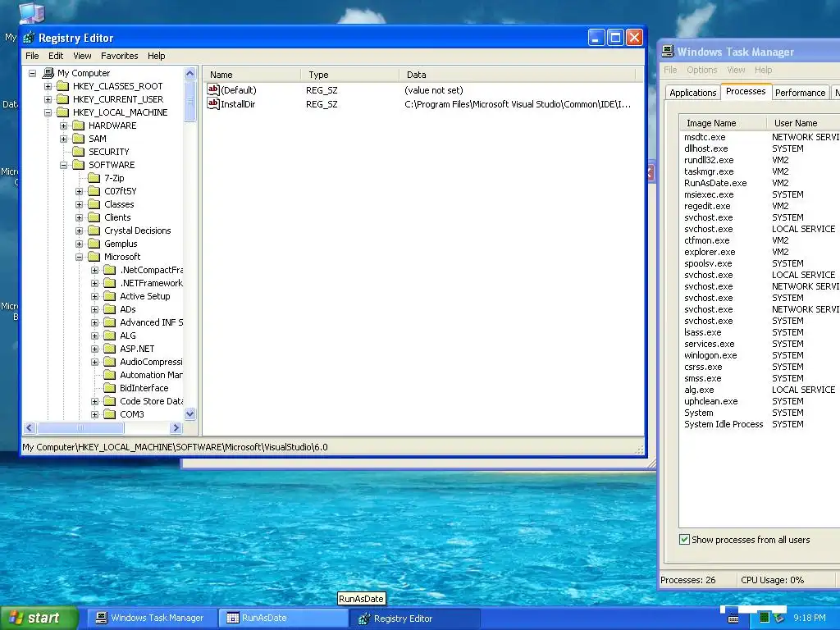Select the .NETFramework registry key

click(x=151, y=283)
